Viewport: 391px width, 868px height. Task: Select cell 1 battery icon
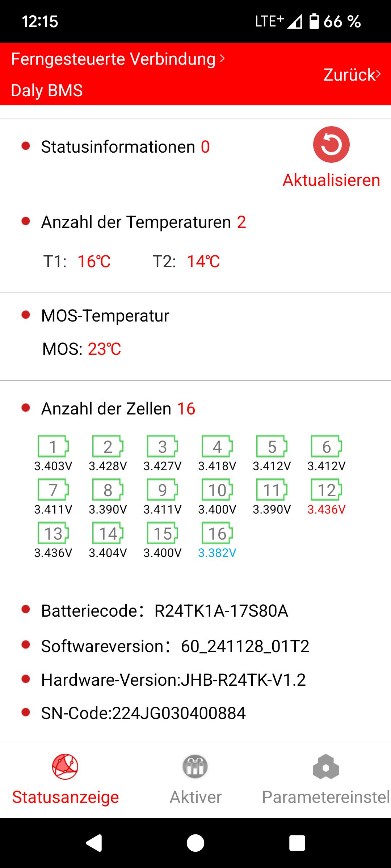coord(53,446)
